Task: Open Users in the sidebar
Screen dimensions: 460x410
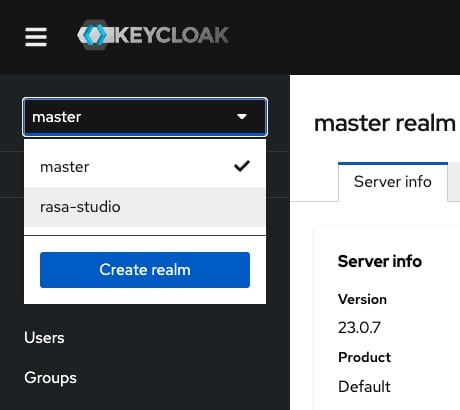Action: pos(44,338)
